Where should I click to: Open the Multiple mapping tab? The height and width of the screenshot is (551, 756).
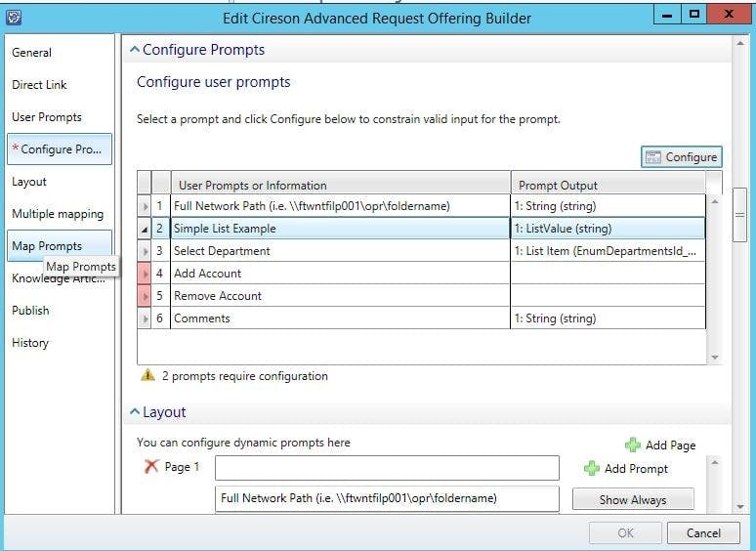point(58,214)
